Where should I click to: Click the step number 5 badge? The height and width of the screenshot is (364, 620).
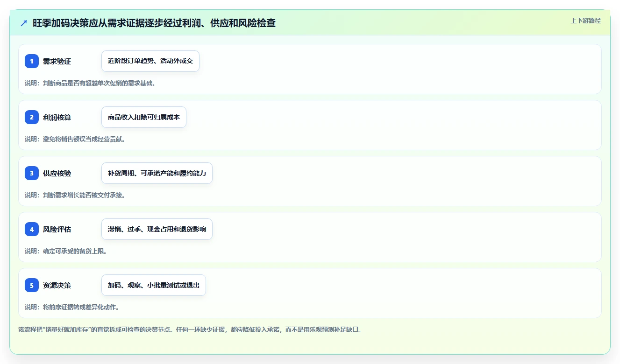(x=32, y=285)
